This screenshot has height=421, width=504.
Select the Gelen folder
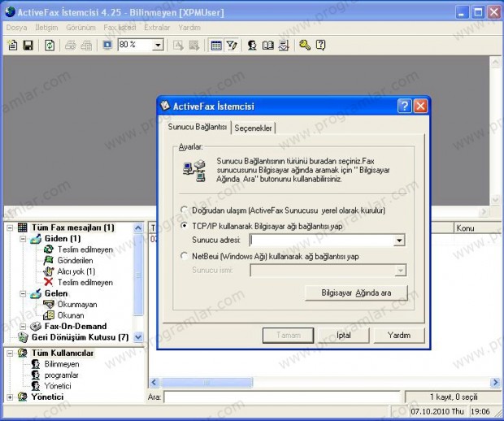point(56,293)
